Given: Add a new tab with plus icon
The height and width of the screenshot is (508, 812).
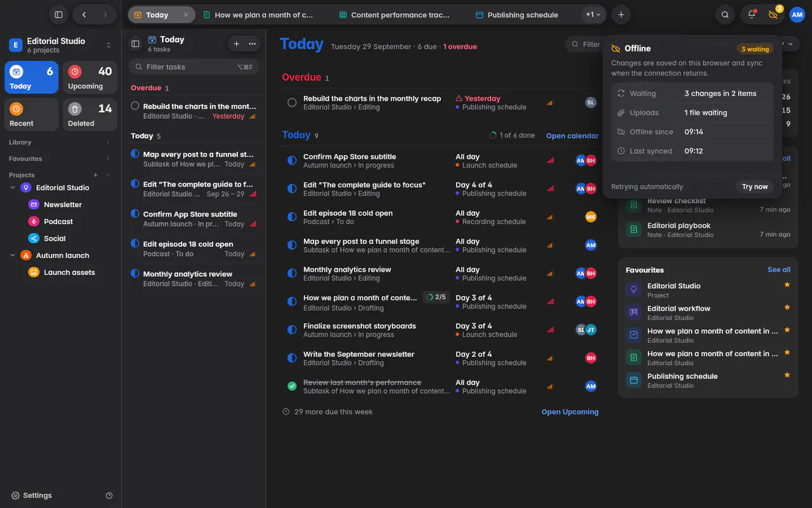Looking at the screenshot, I should [x=621, y=15].
